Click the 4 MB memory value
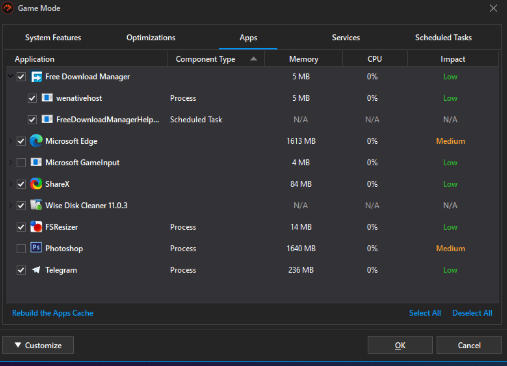The height and width of the screenshot is (366, 507). (x=301, y=163)
